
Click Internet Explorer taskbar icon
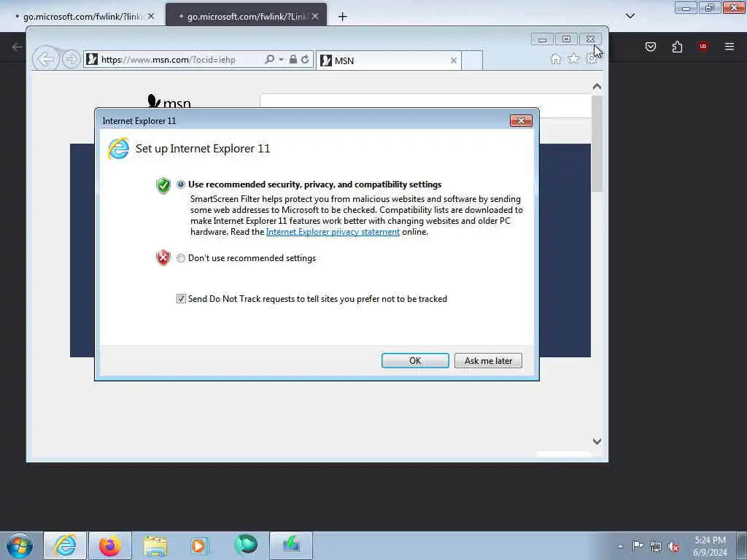coord(65,545)
